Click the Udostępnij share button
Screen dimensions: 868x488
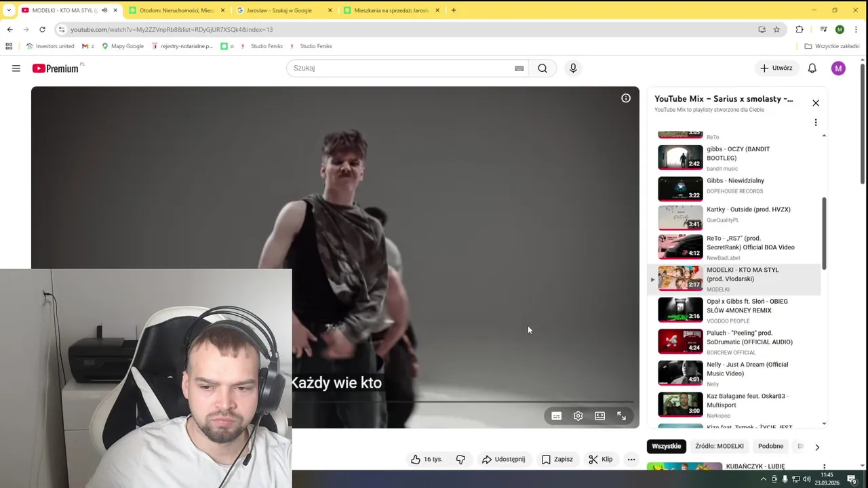[503, 460]
